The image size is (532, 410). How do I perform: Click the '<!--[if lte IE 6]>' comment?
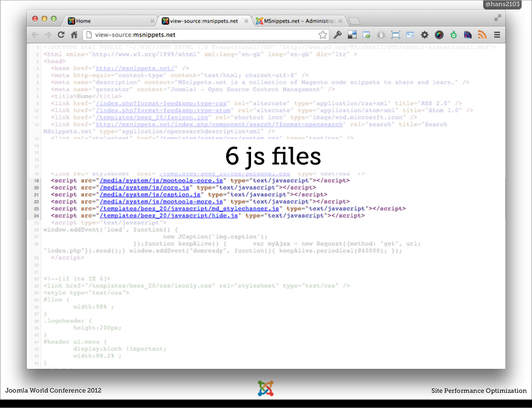point(77,279)
